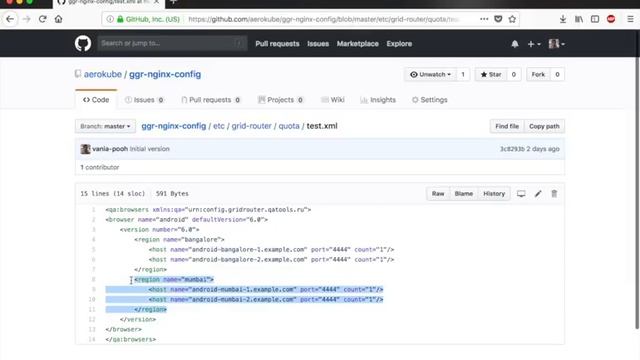This screenshot has width=640, height=360.
Task: Open page actions three-dot menu
Action: pyautogui.click(x=484, y=19)
